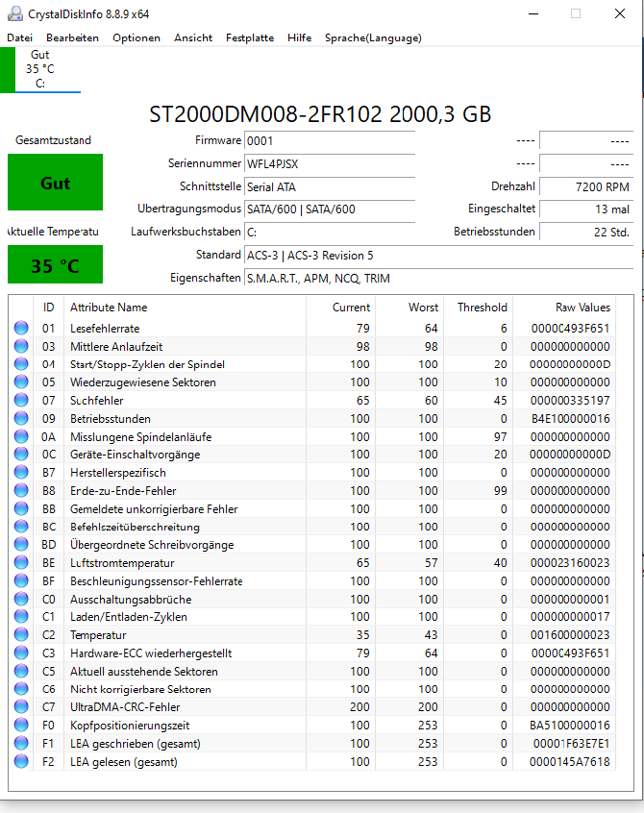Image resolution: width=644 pixels, height=813 pixels.
Task: Click status orb for UltraDMA-CRC-Fehler
Action: tap(21, 706)
